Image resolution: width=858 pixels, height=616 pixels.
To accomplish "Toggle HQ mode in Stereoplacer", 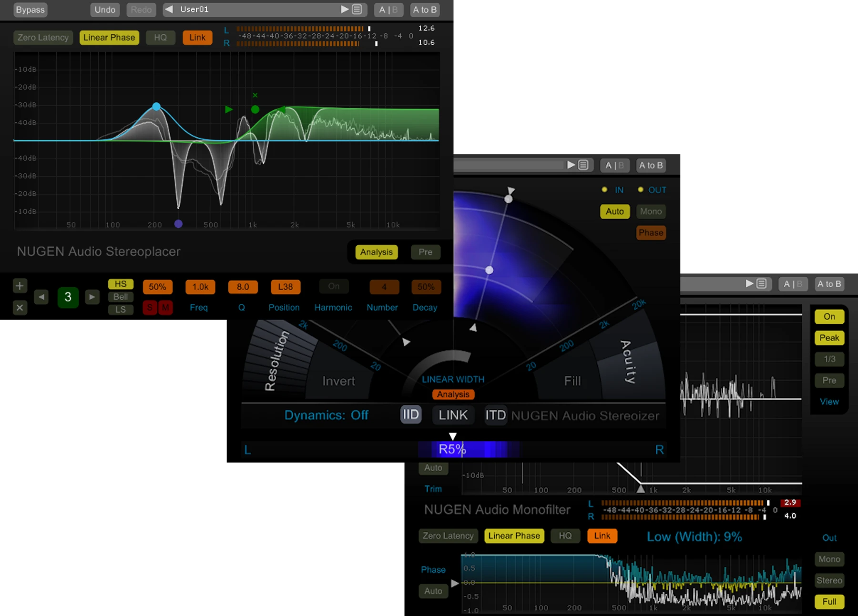I will (161, 38).
